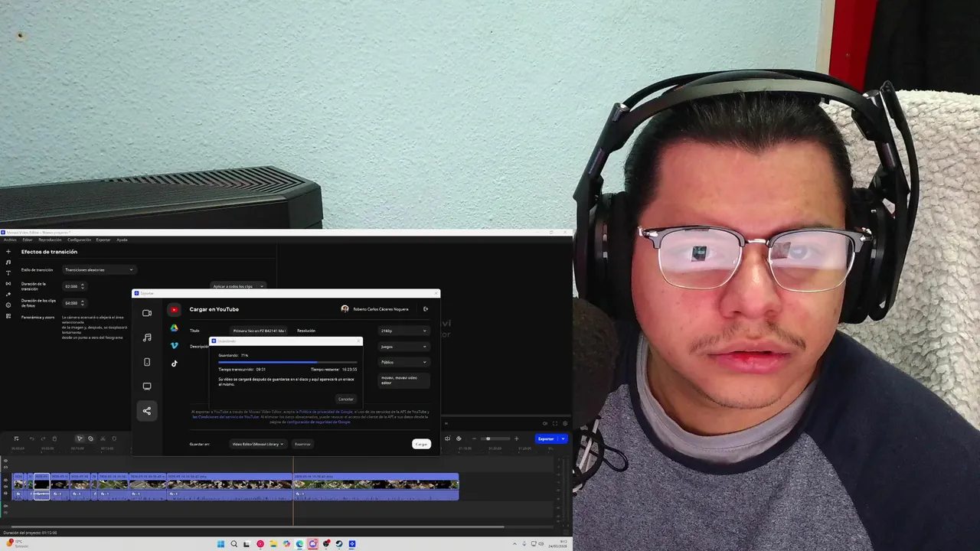Open the Configuración menu

[79, 240]
